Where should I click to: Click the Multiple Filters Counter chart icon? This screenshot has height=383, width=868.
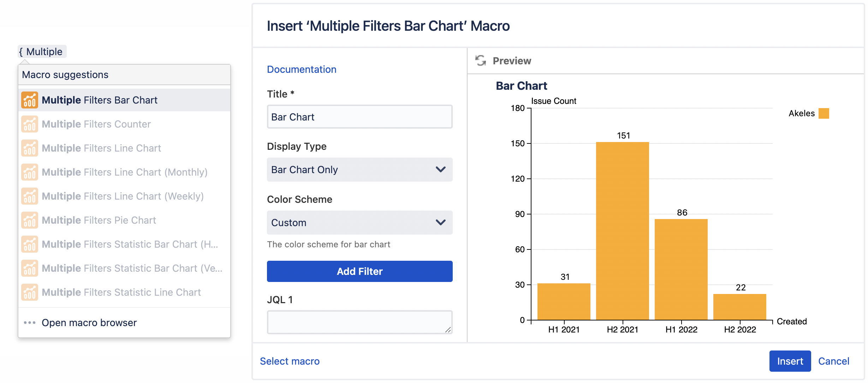[30, 124]
